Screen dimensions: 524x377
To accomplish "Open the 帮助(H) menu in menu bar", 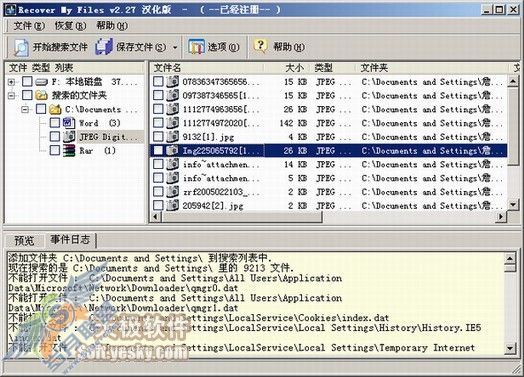I will pyautogui.click(x=112, y=26).
